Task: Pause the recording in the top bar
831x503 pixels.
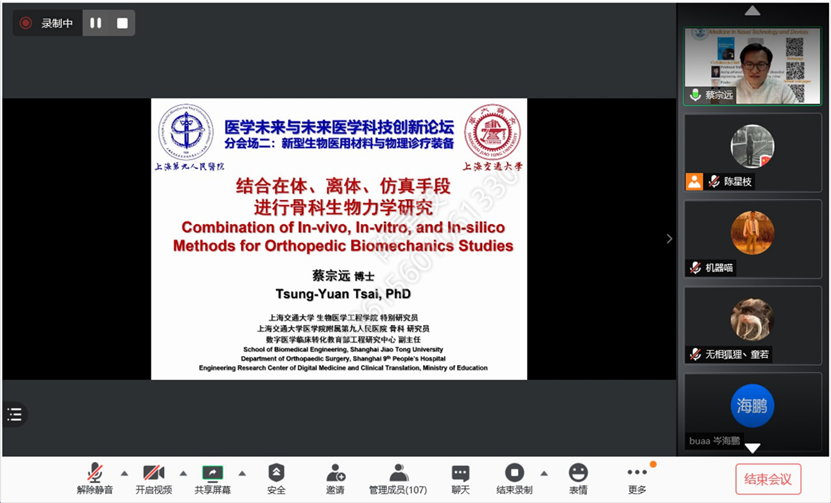Action: pos(96,23)
